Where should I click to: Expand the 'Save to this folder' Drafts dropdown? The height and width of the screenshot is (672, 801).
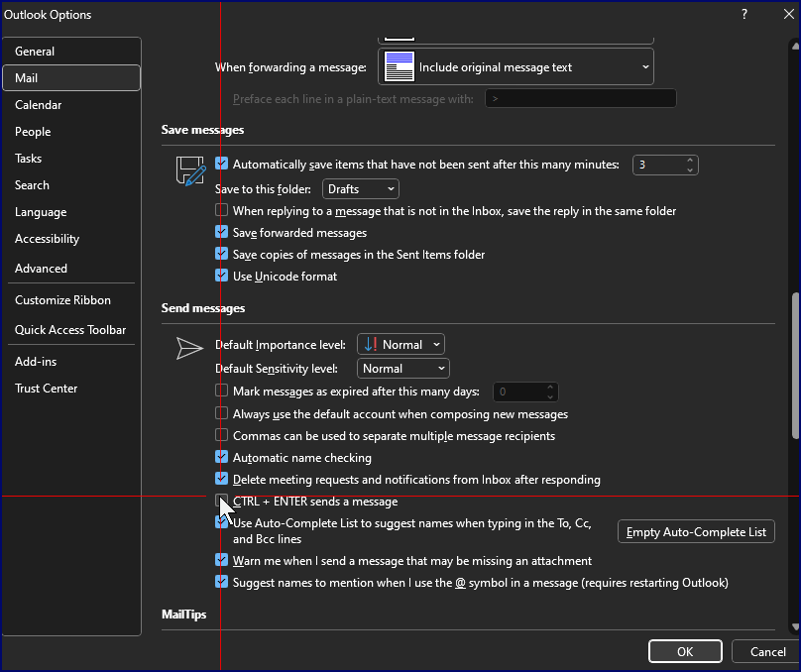[361, 189]
